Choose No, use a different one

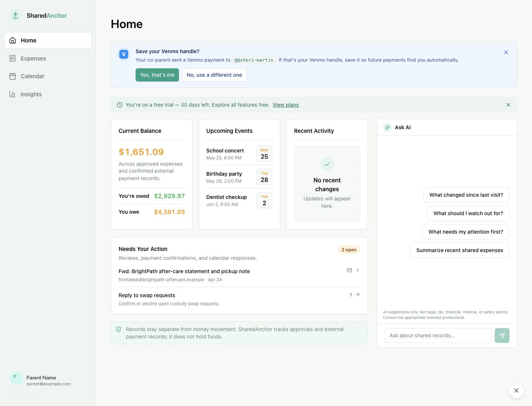click(214, 75)
